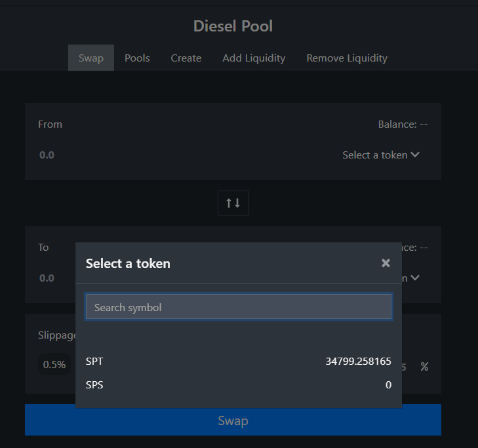
Task: Click the From amount 0.0 field
Action: click(47, 155)
